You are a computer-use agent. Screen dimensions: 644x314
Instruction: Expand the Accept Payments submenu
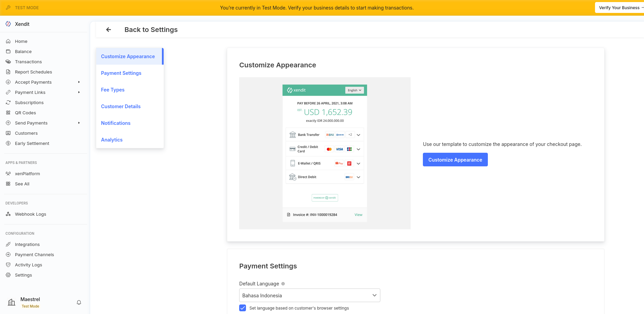point(79,82)
